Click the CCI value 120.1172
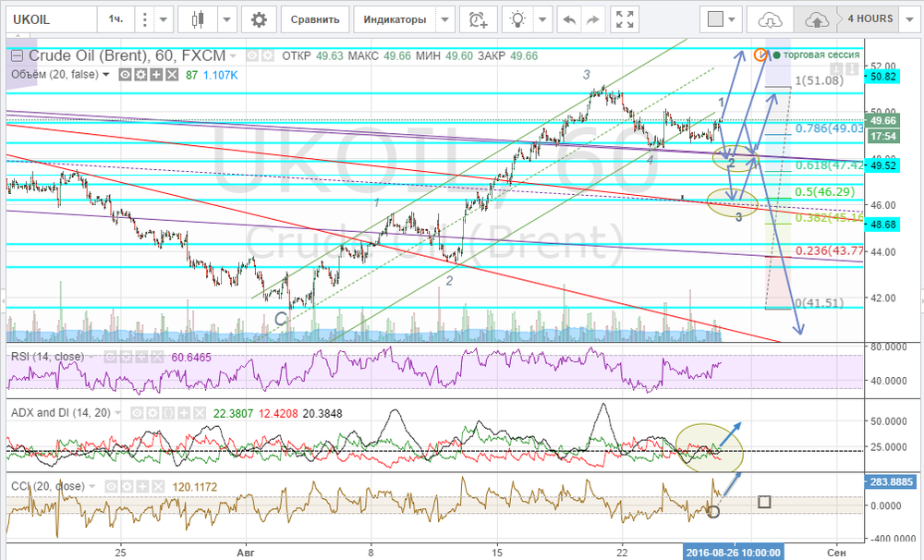Viewport: 924px width, 560px height. 194,488
